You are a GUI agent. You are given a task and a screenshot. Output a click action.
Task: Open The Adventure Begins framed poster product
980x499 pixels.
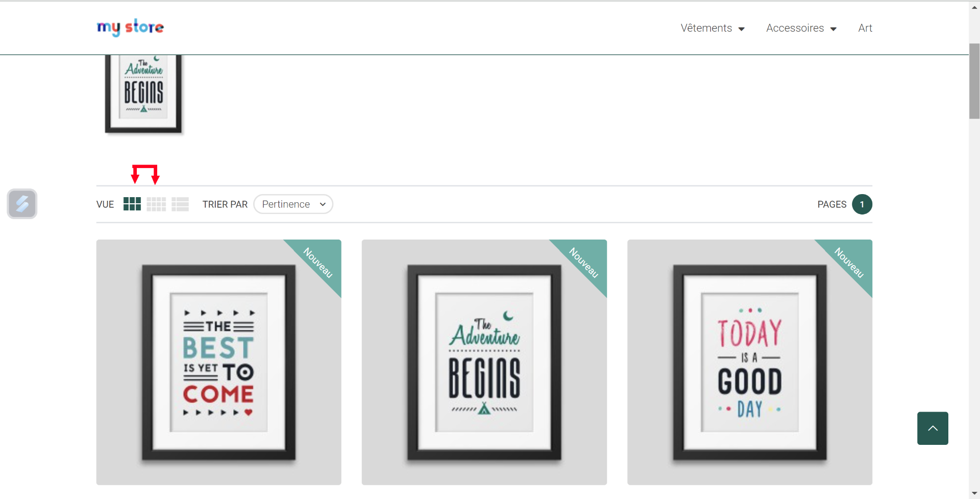pyautogui.click(x=484, y=362)
